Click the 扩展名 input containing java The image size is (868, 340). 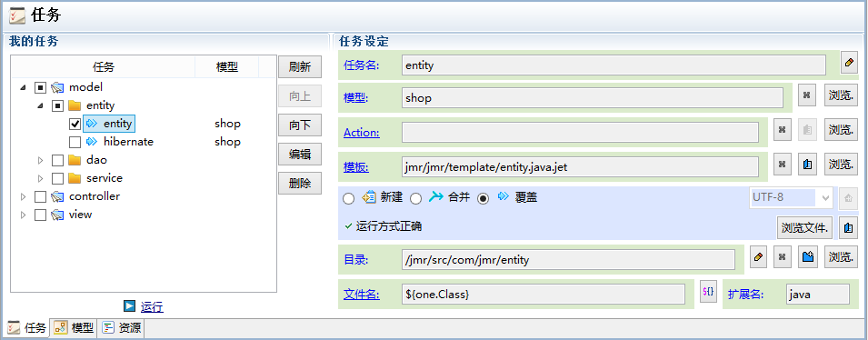click(x=818, y=294)
